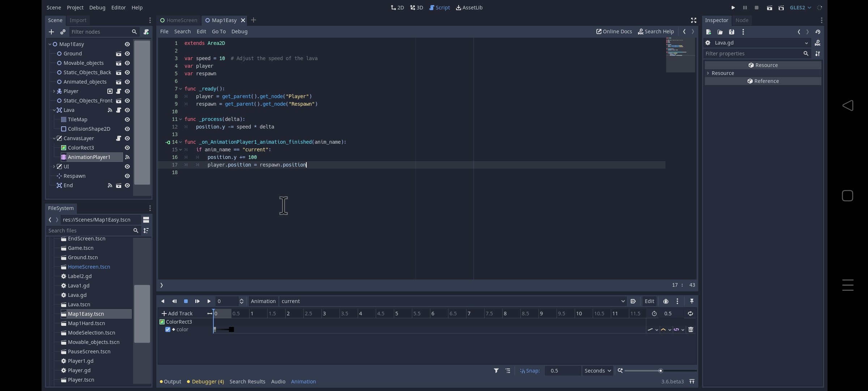Uncheck the color track enabled checkbox

coord(168,329)
